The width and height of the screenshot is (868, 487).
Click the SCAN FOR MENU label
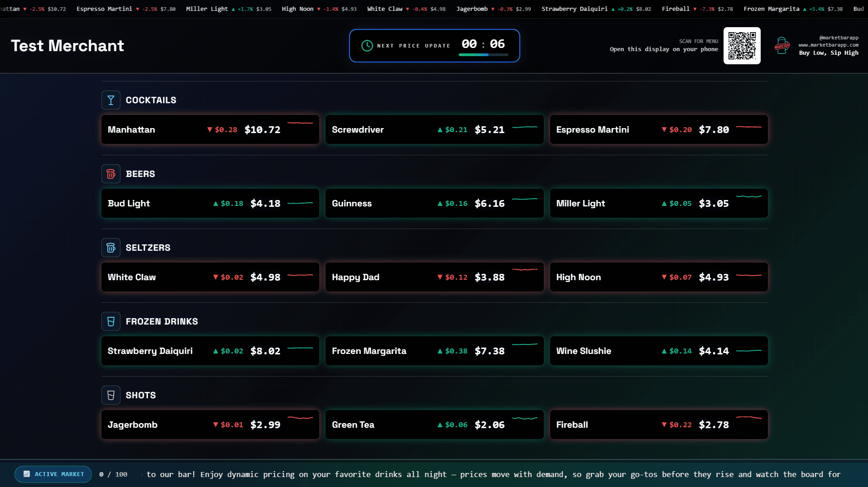698,41
